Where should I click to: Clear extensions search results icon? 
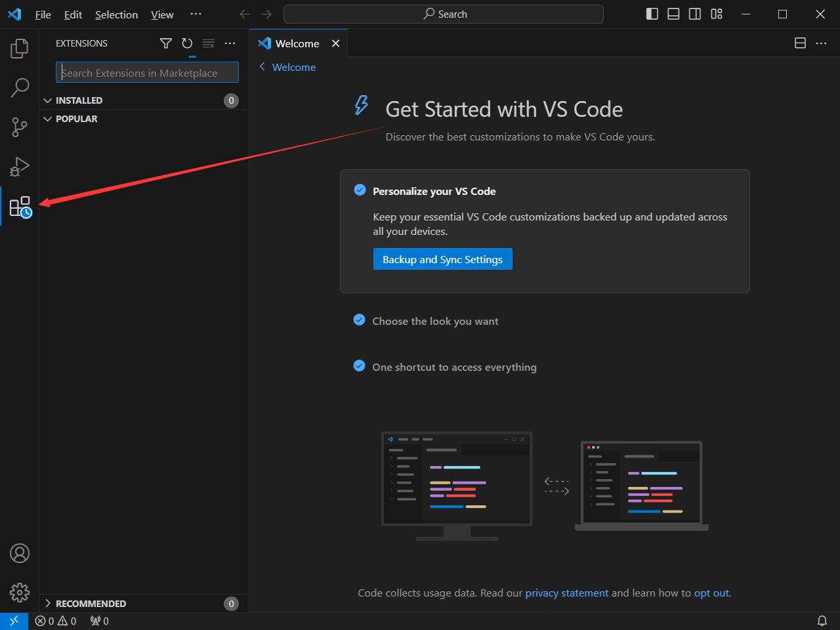click(x=209, y=43)
